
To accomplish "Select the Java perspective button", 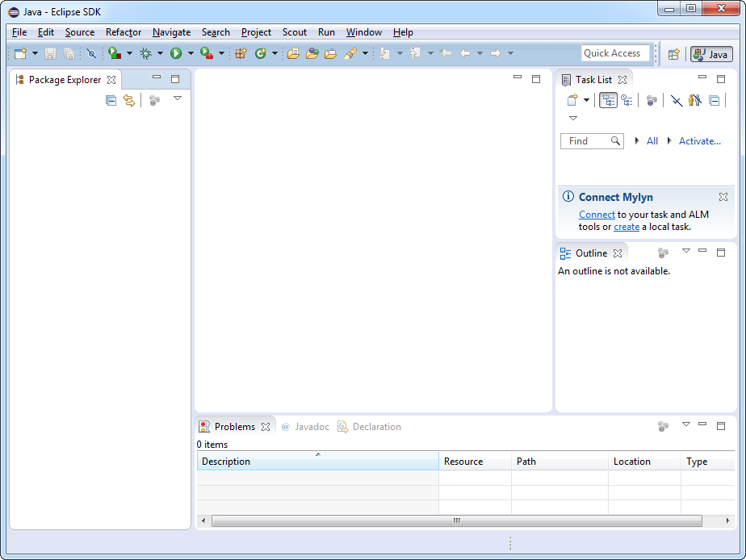I will click(x=712, y=54).
